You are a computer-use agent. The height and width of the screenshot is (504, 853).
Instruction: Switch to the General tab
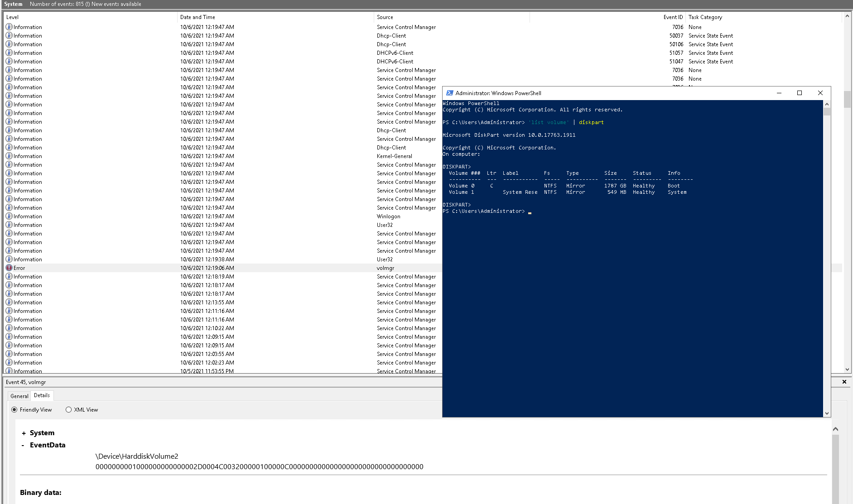point(19,395)
